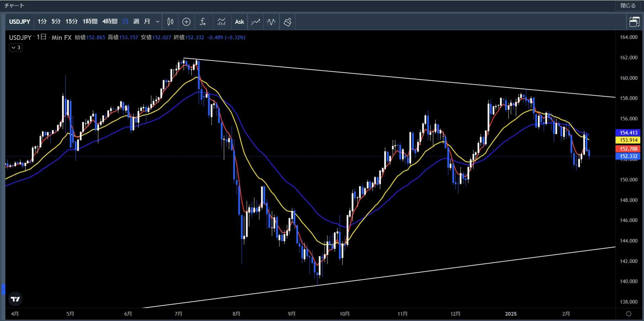The height and width of the screenshot is (321, 644).
Task: Click the blue 154.413 price label
Action: tap(628, 133)
